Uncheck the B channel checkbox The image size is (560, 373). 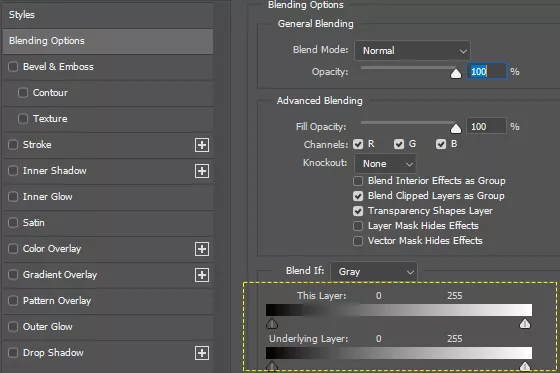(x=441, y=144)
